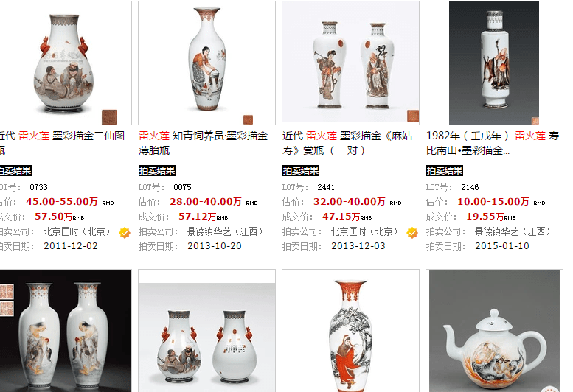Open the 近代 雷火莲 墨彩描金《麻姑寿》赏瓶 title link

tap(347, 143)
